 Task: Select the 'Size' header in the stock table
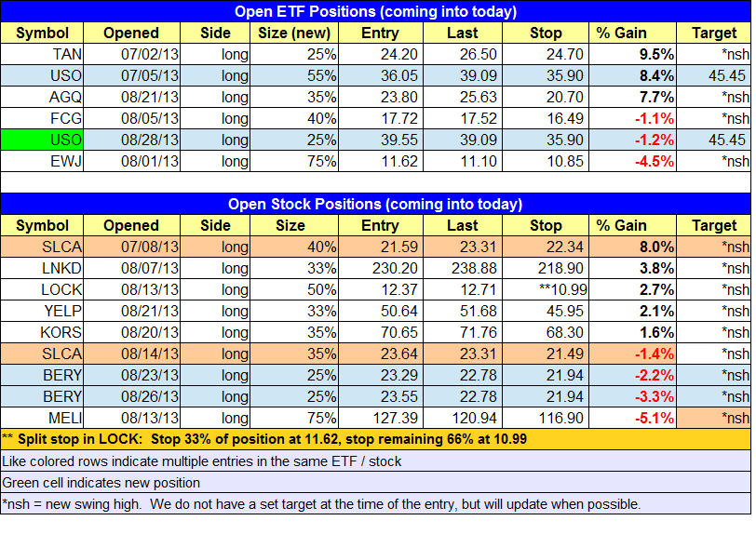coord(294,225)
